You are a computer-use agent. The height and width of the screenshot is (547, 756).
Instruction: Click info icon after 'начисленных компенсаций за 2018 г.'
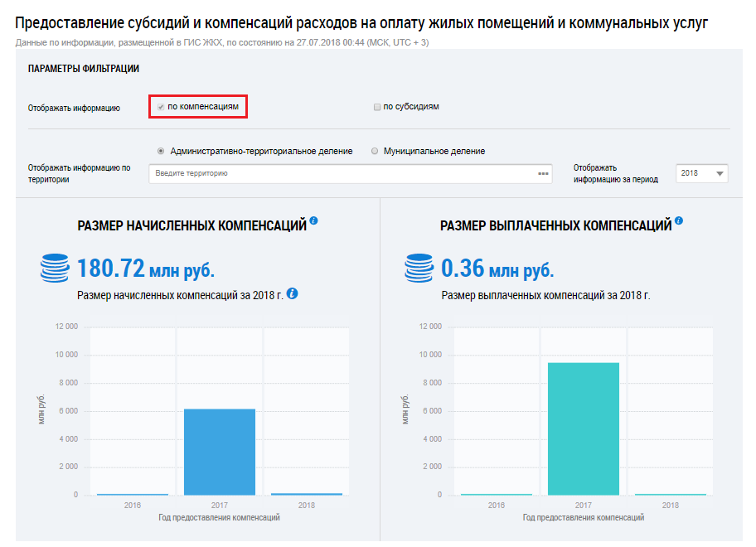coord(293,293)
